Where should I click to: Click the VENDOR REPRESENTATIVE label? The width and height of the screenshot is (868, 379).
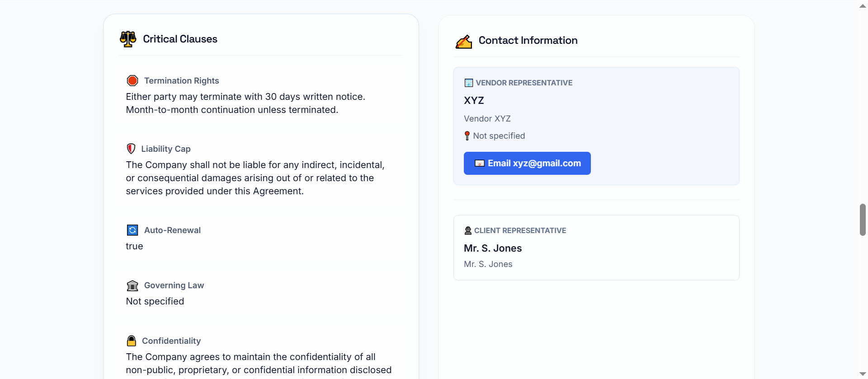coord(524,83)
